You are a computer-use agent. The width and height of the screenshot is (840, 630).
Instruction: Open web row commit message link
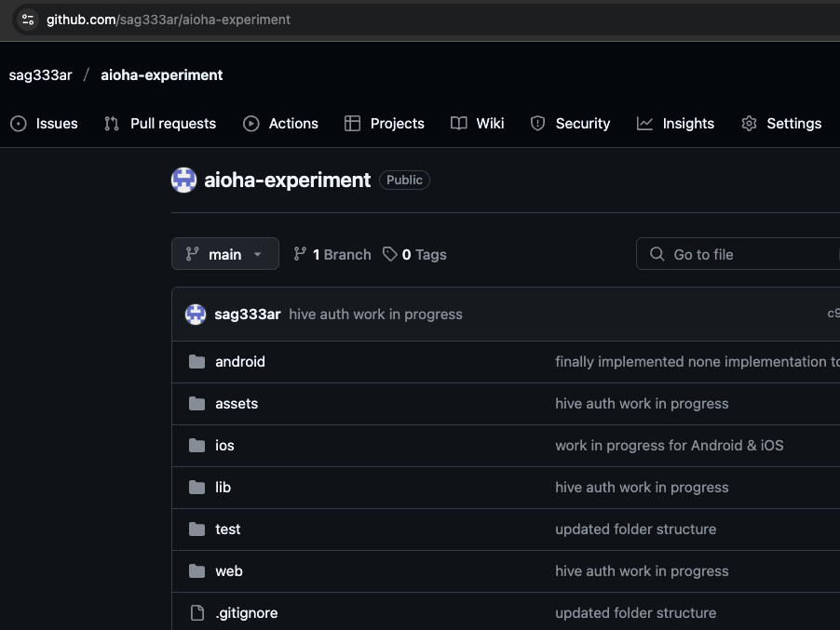[642, 571]
